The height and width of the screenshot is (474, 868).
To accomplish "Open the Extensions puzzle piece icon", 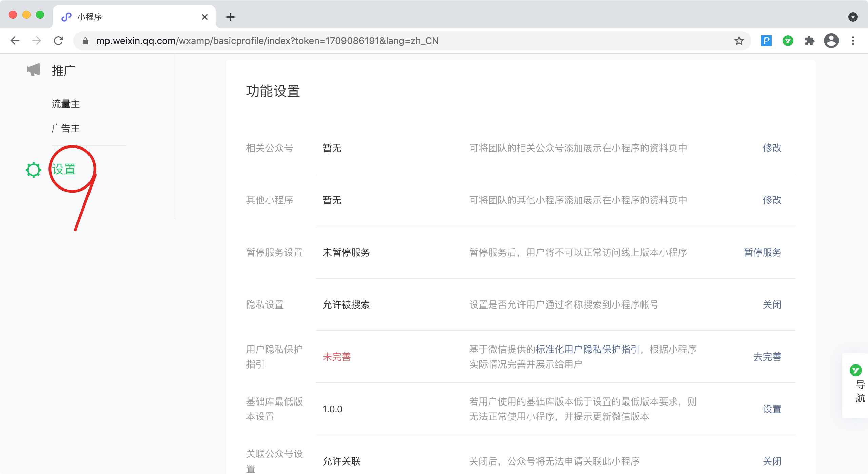I will click(809, 41).
